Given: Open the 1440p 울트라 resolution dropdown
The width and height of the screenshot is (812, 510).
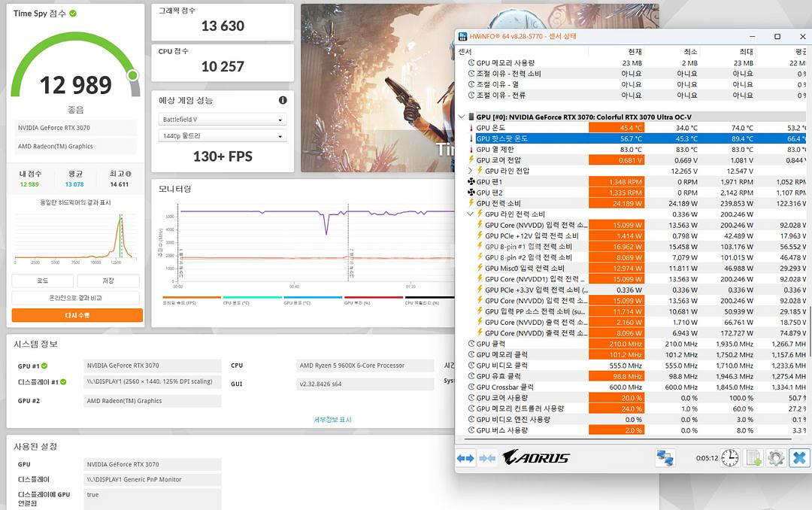Looking at the screenshot, I should click(222, 136).
